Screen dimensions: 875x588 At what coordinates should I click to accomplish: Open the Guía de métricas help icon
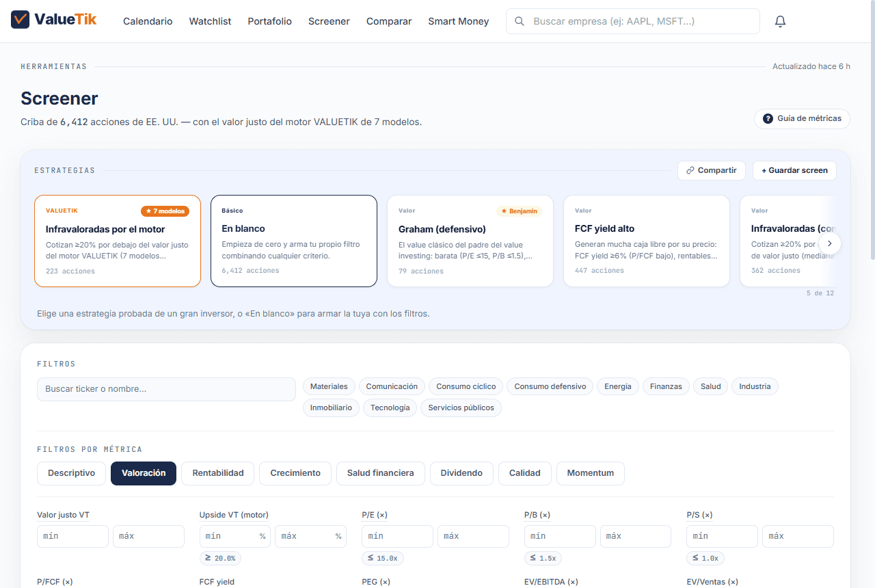(768, 119)
